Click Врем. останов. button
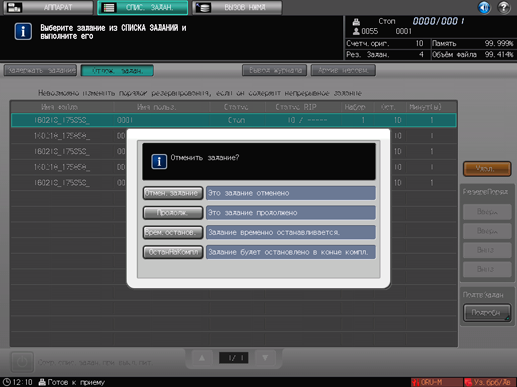This screenshot has width=517, height=387. point(173,232)
